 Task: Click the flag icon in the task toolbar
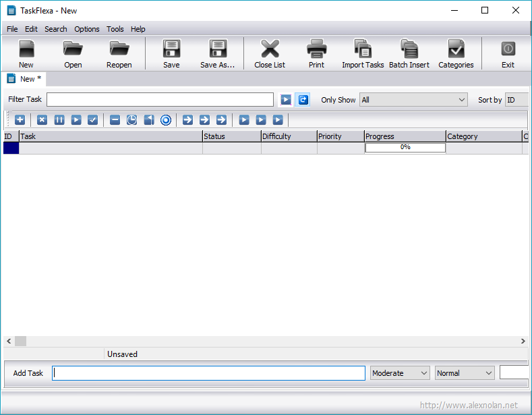tap(149, 120)
